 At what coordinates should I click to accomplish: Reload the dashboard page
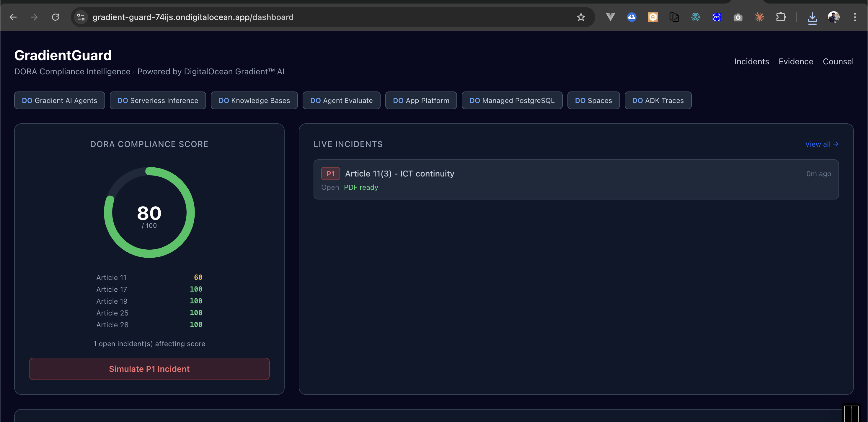pyautogui.click(x=56, y=17)
